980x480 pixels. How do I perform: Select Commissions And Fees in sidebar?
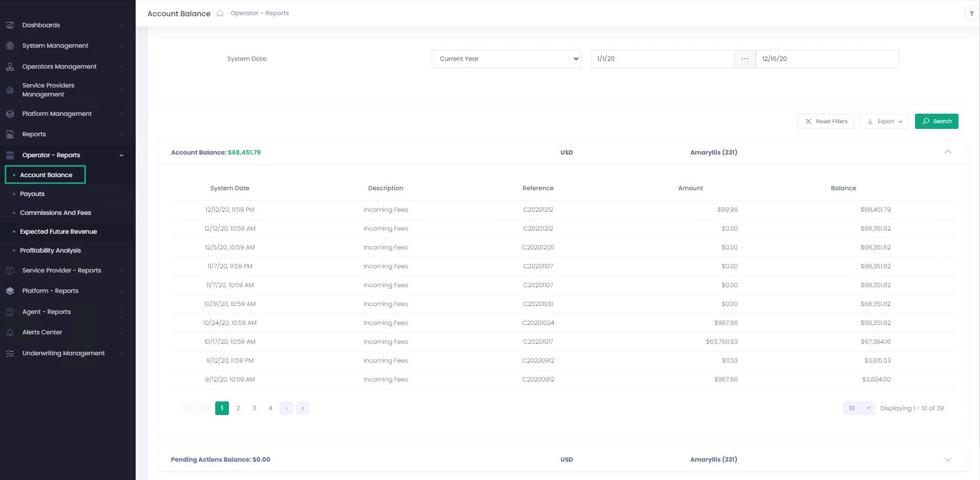click(56, 213)
